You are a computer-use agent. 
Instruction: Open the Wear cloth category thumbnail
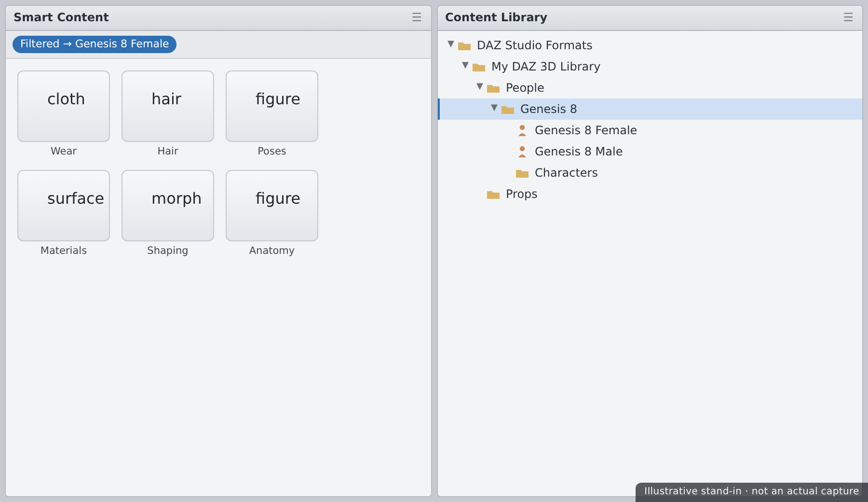(x=64, y=106)
